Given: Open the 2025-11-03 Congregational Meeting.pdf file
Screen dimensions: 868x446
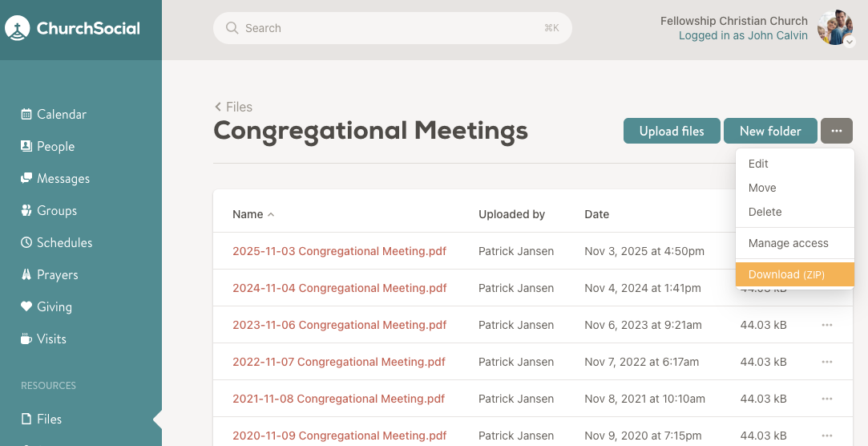Looking at the screenshot, I should [339, 251].
